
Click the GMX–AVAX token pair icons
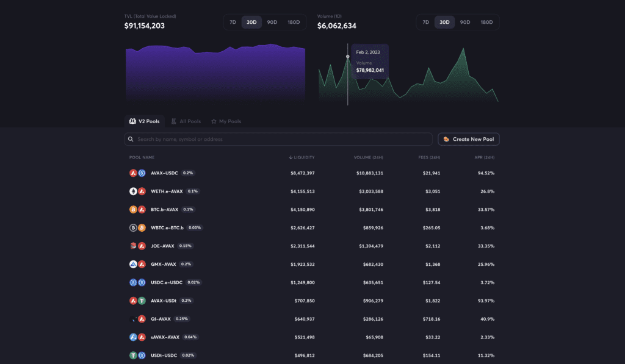(x=137, y=264)
